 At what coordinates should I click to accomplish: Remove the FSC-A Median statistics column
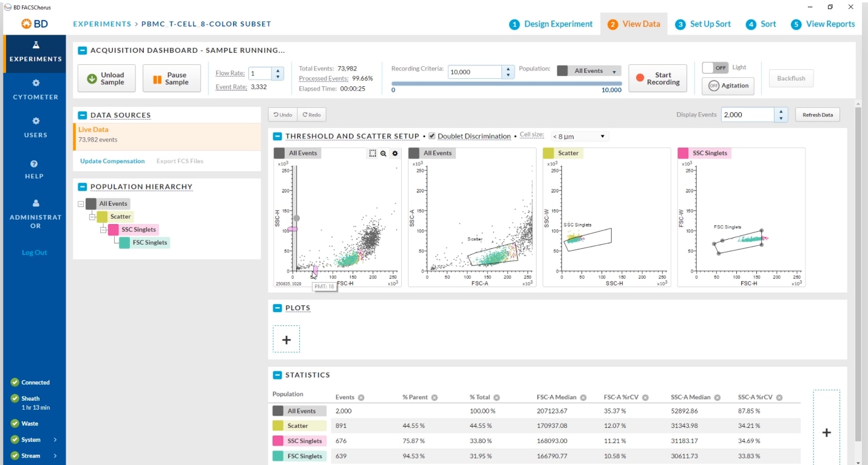pos(583,398)
